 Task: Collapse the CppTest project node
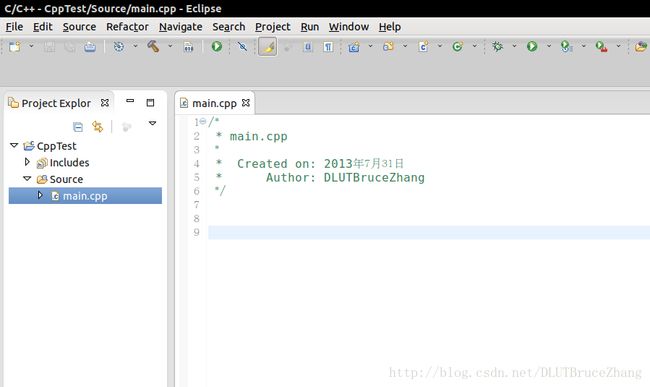tap(14, 145)
